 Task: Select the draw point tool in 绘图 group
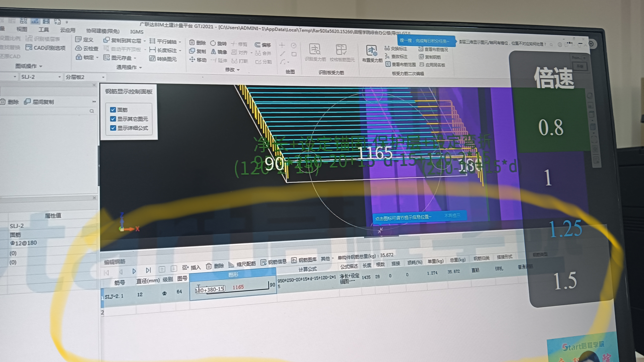(x=282, y=45)
